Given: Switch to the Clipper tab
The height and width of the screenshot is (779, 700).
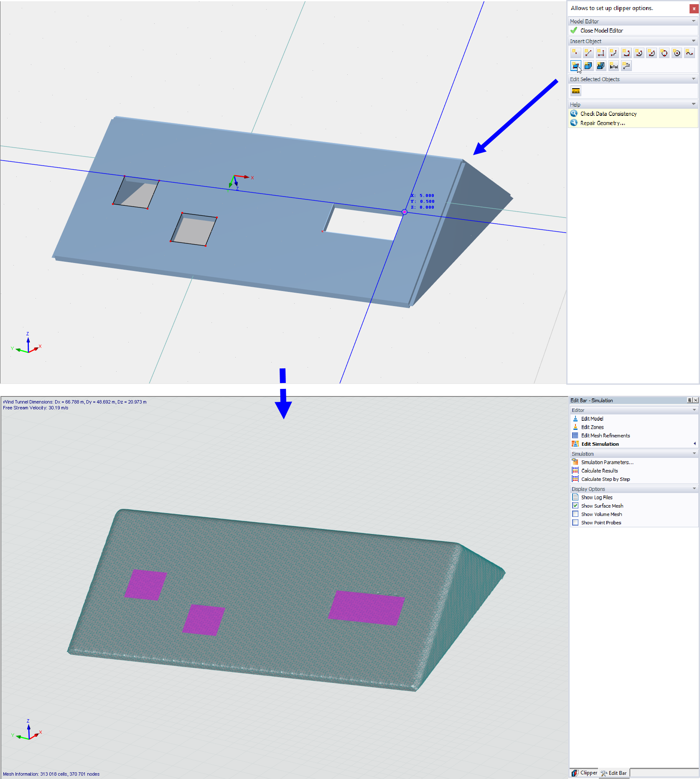Looking at the screenshot, I should pyautogui.click(x=585, y=773).
